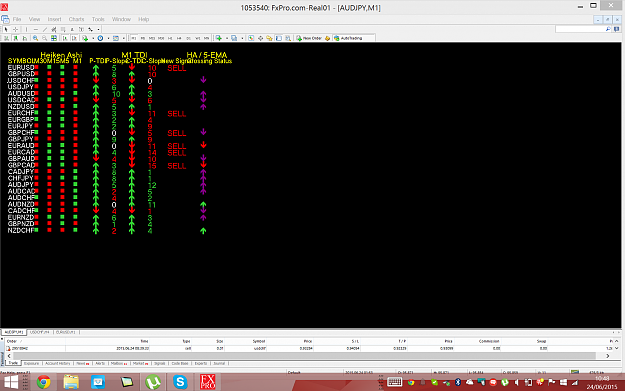Select the Arrows objects tool

tap(90, 29)
